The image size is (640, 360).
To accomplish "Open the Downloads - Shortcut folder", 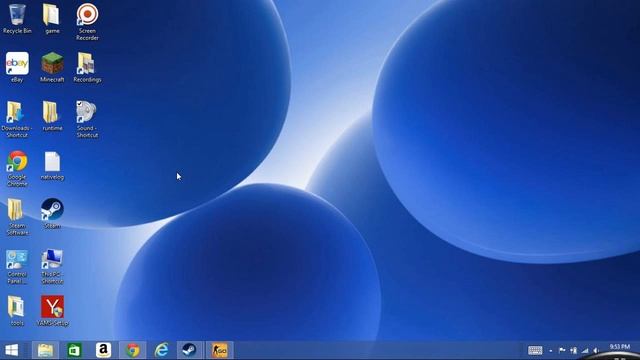I will (17, 119).
